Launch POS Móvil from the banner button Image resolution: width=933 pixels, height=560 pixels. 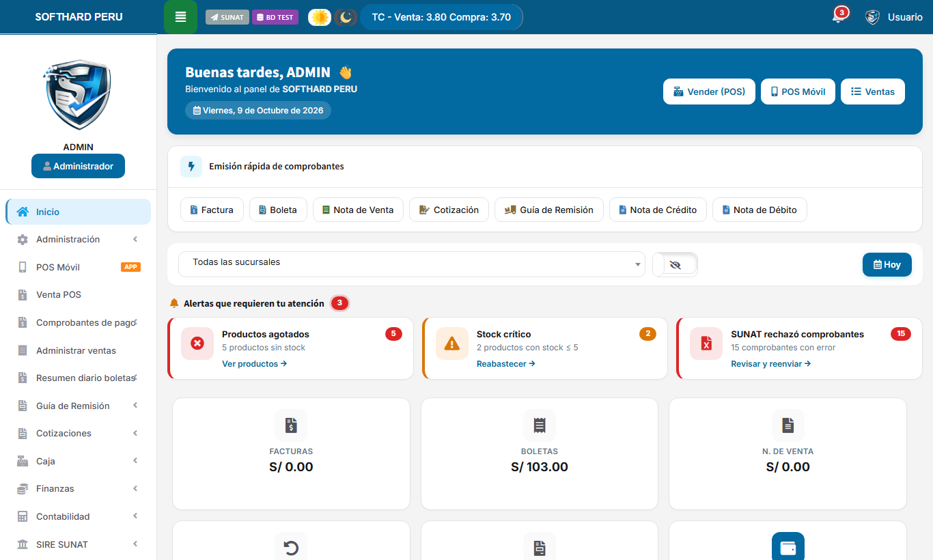(x=798, y=92)
